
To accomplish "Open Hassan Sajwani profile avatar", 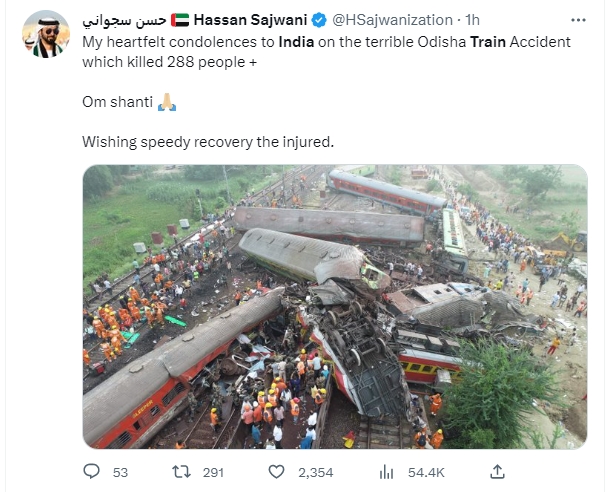I will point(46,34).
